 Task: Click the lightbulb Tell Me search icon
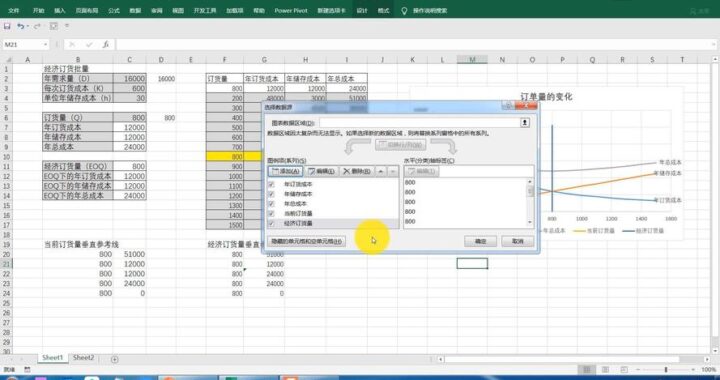coord(404,10)
